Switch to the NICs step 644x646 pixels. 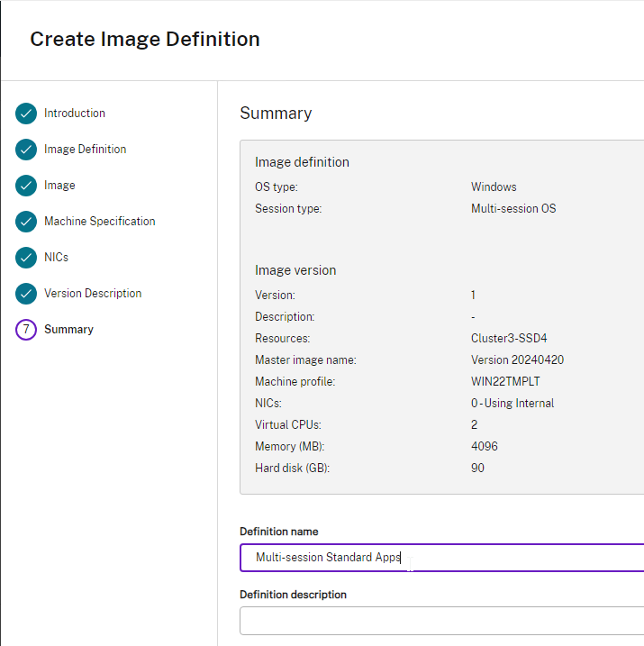tap(56, 258)
